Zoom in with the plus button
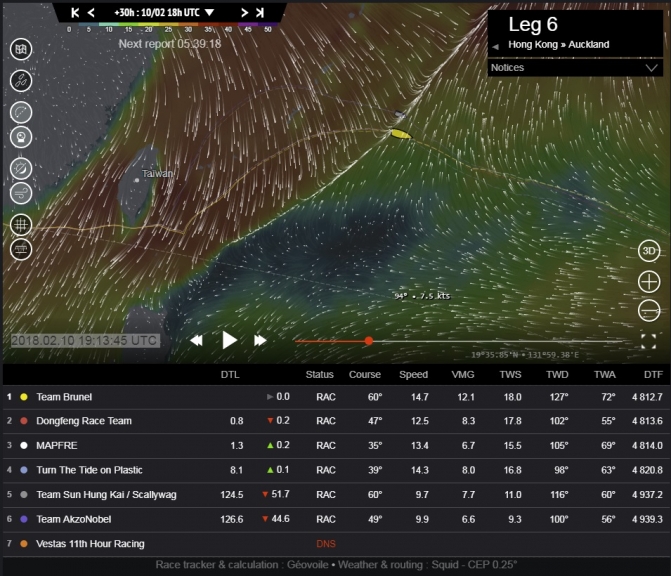Viewport: 671px width, 576px height. [649, 282]
